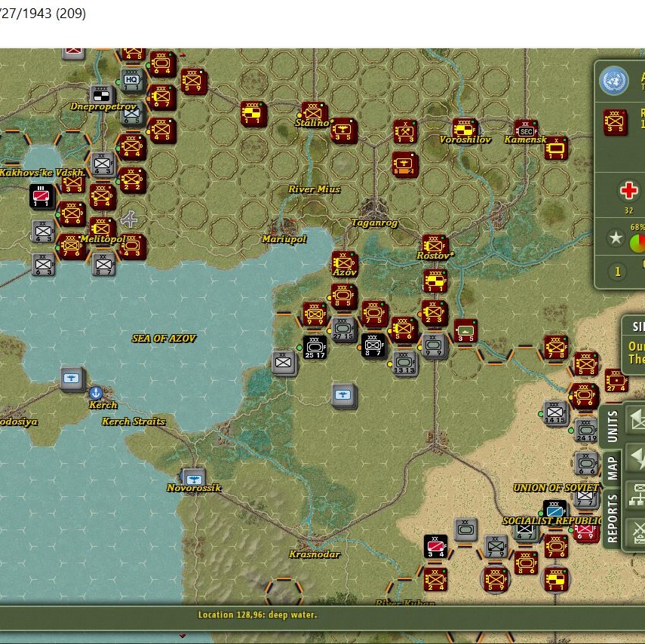Select the Soviet artillery unit 27 4
This screenshot has height=644, width=645.
[616, 380]
